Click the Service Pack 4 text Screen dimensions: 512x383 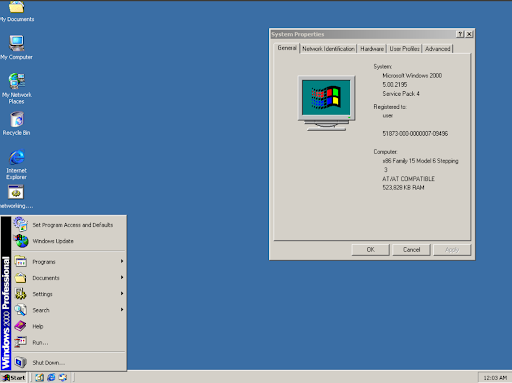(x=401, y=94)
